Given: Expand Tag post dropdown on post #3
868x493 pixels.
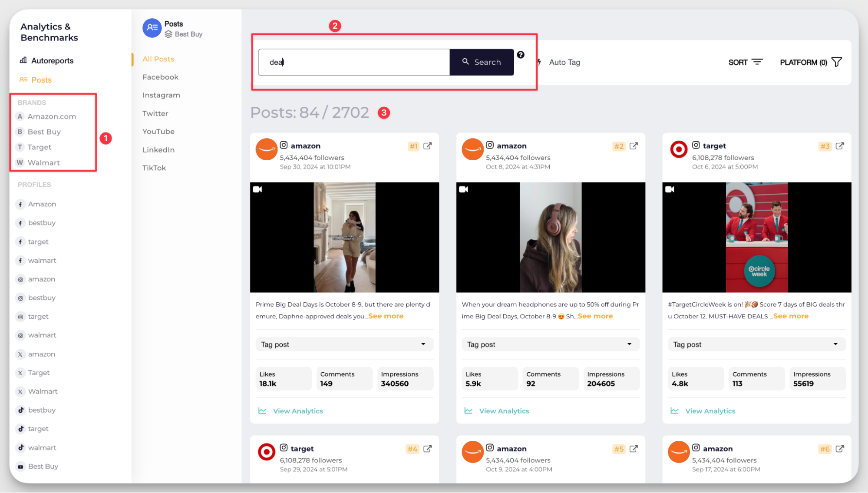Looking at the screenshot, I should [x=756, y=344].
